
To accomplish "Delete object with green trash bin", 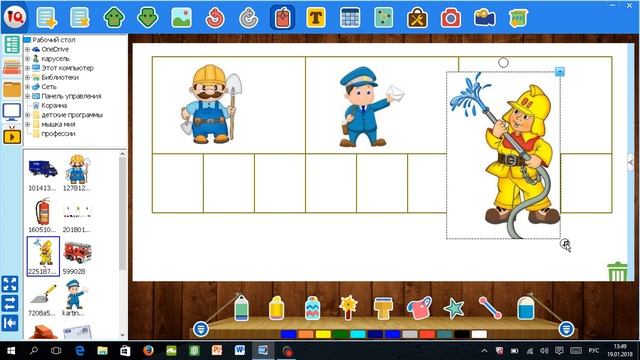I will pyautogui.click(x=617, y=271).
